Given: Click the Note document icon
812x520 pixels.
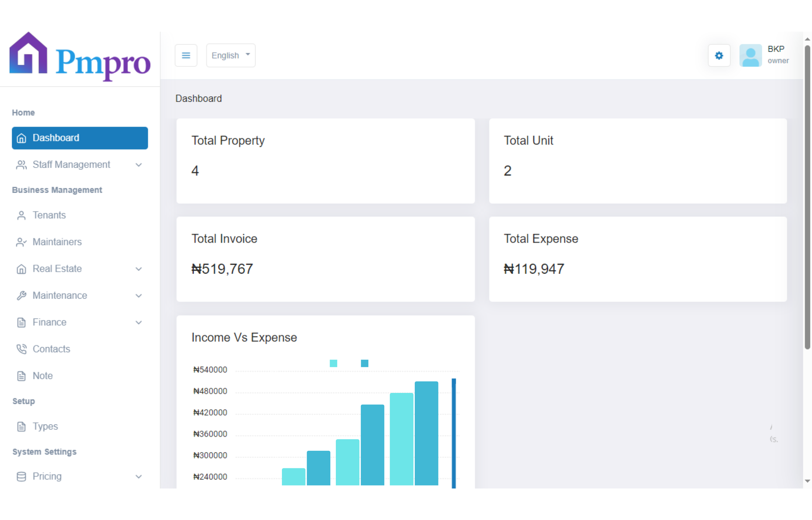Looking at the screenshot, I should 21,376.
